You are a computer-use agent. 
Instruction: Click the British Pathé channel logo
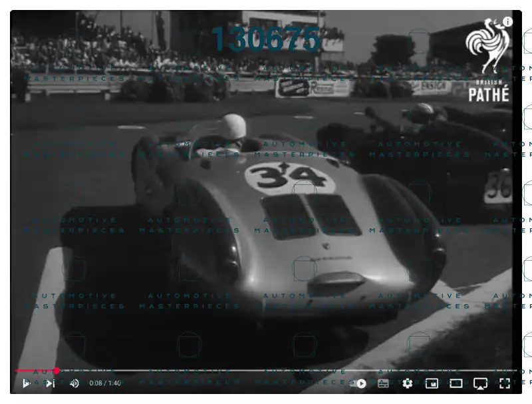click(489, 61)
